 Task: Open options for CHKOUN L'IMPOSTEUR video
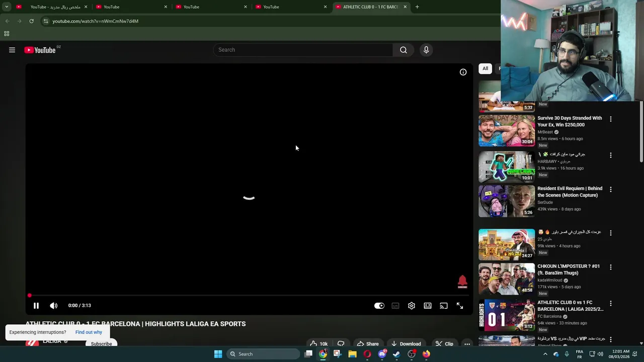click(611, 267)
